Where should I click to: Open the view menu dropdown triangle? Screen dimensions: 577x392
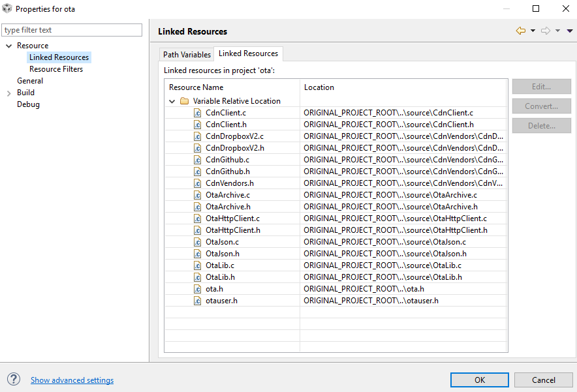click(x=570, y=31)
